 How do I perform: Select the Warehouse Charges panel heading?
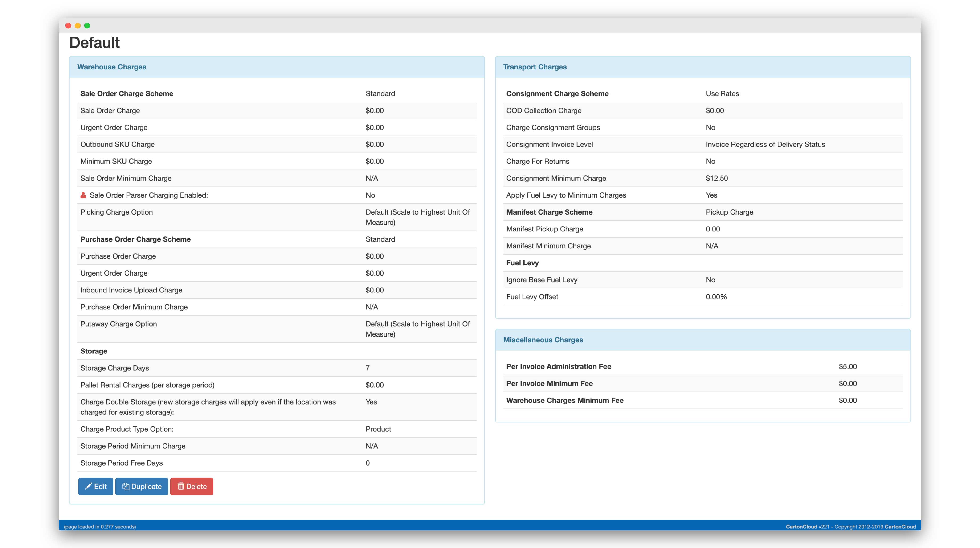[x=111, y=67]
